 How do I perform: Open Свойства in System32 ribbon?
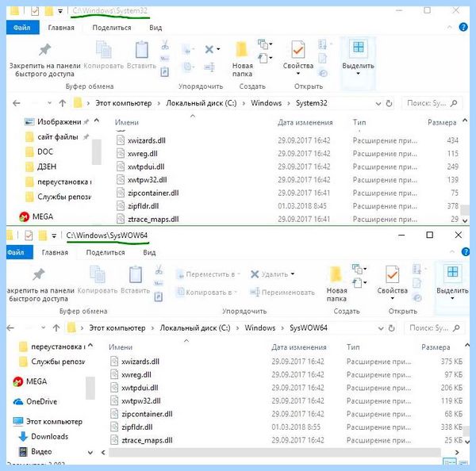(298, 58)
